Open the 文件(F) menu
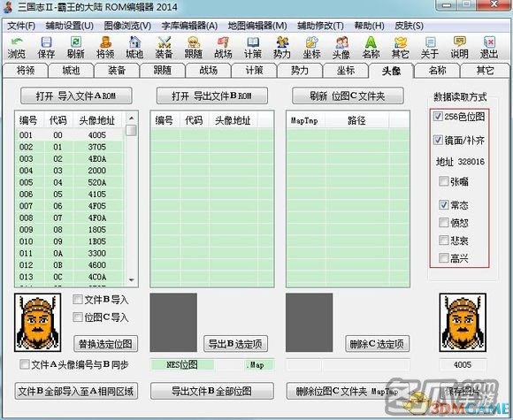 [x=21, y=26]
